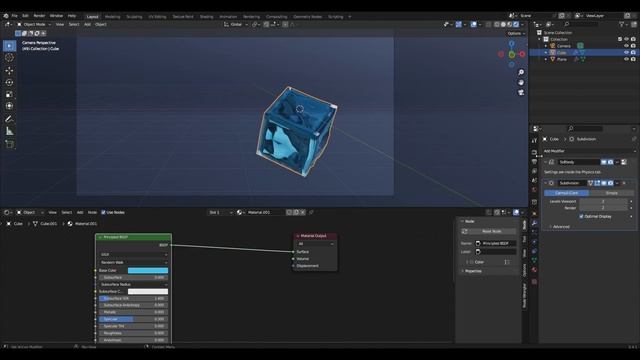The height and width of the screenshot is (360, 640).
Task: Open Add Modifier dropdown
Action: point(589,151)
